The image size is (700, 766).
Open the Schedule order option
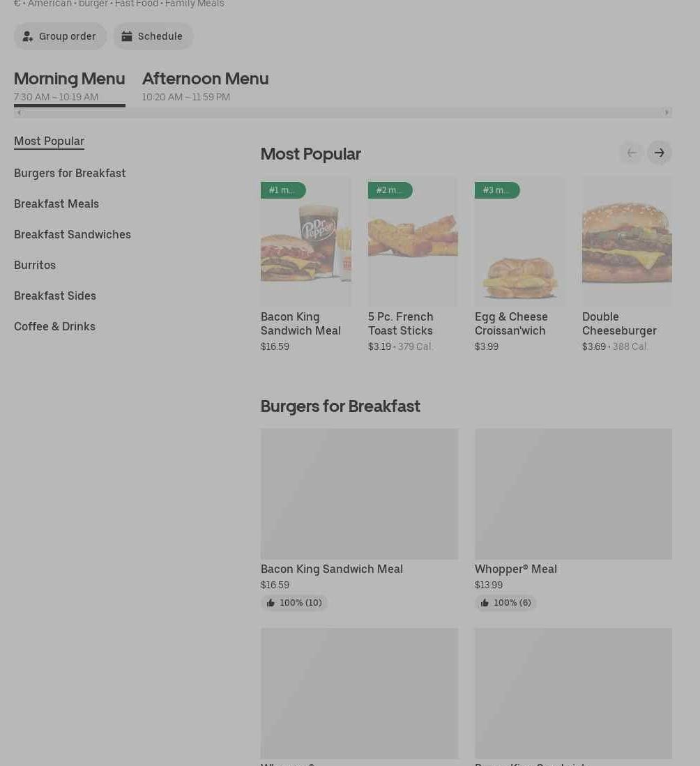click(153, 36)
